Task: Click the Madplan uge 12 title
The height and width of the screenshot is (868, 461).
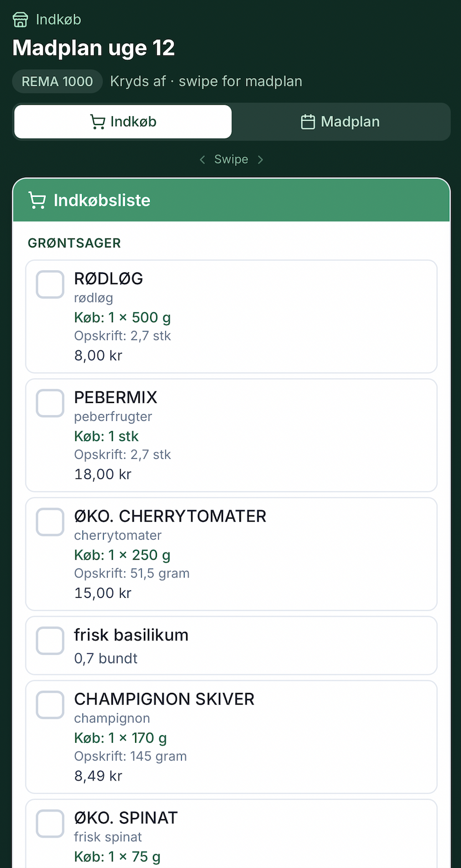Action: pyautogui.click(x=94, y=48)
